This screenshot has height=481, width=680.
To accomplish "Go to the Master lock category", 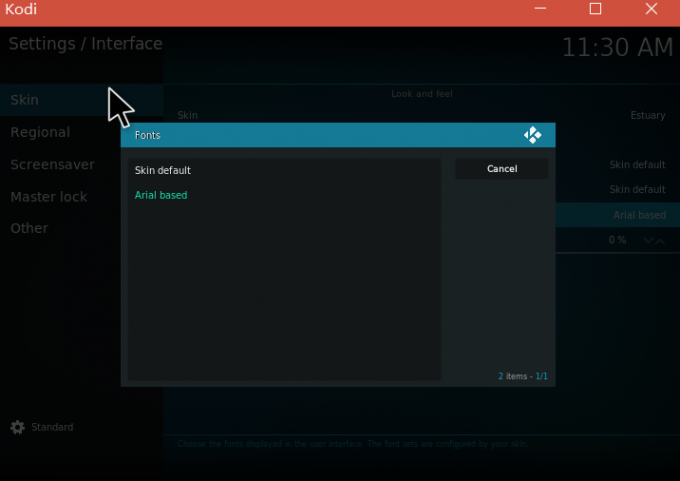I will pyautogui.click(x=48, y=197).
